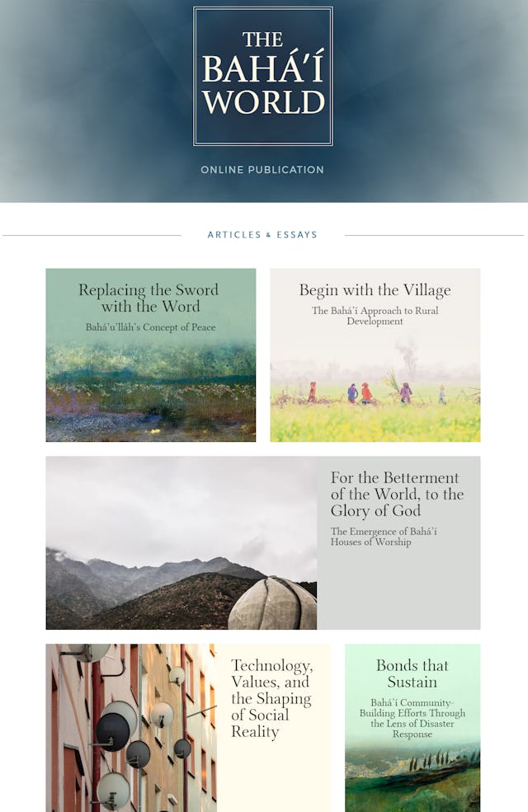
Task: Click The Bahá'í World logo box
Action: coord(263,76)
